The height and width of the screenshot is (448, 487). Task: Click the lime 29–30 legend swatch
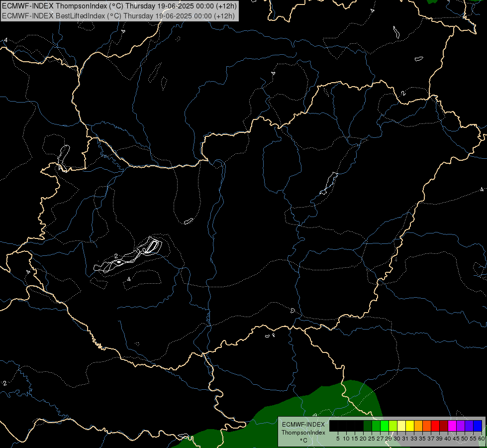tap(393, 426)
